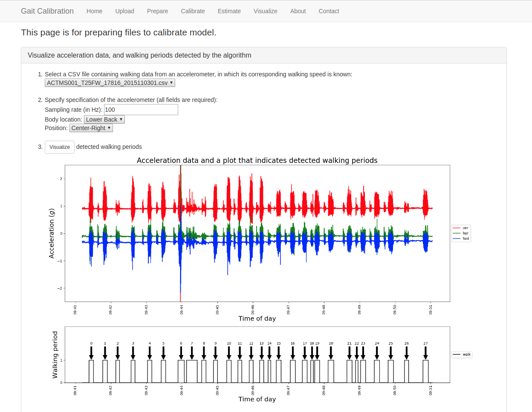Click the blue 'fwd' legend entry
The height and width of the screenshot is (412, 532).
click(x=461, y=238)
